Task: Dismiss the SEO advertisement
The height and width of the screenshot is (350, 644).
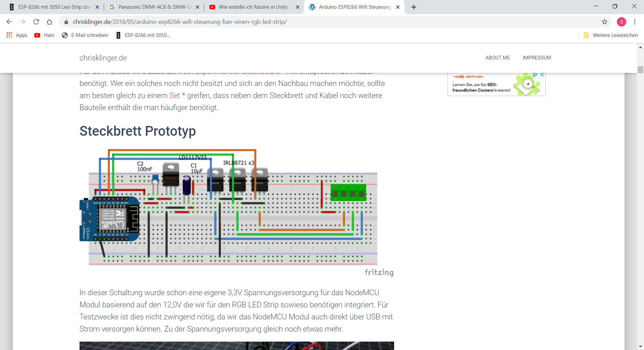Action: (x=542, y=75)
